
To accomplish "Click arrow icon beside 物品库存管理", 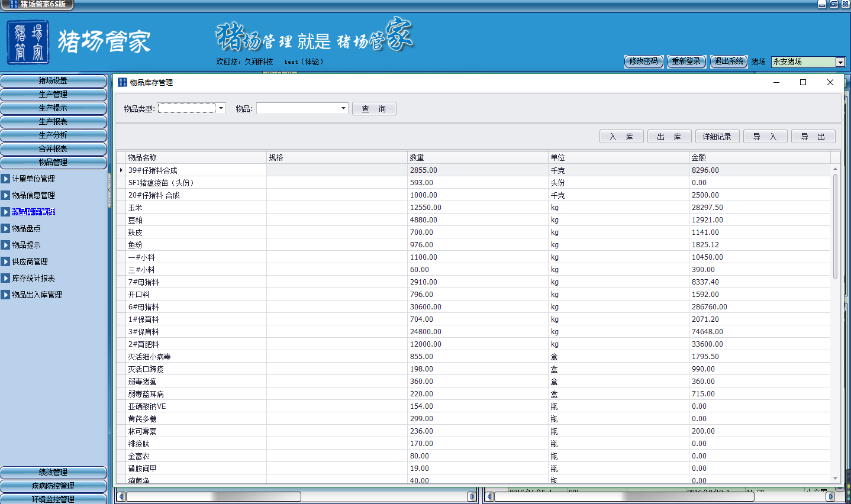I will coord(5,212).
